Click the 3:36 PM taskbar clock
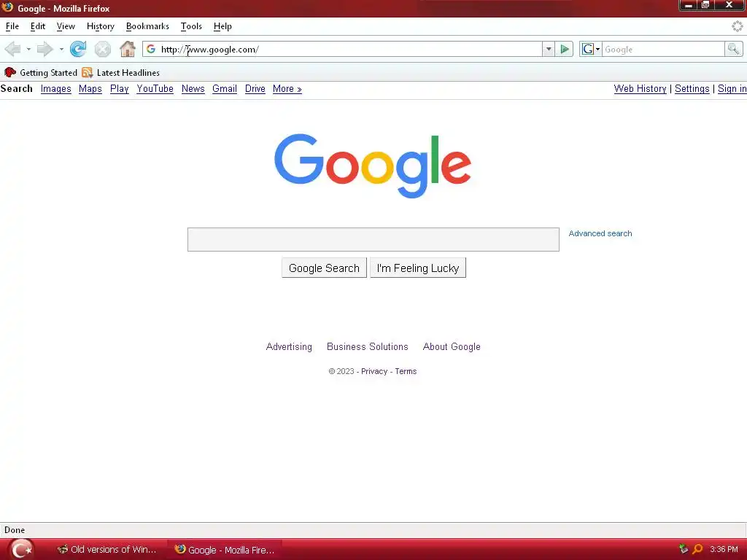747x560 pixels. click(x=724, y=549)
